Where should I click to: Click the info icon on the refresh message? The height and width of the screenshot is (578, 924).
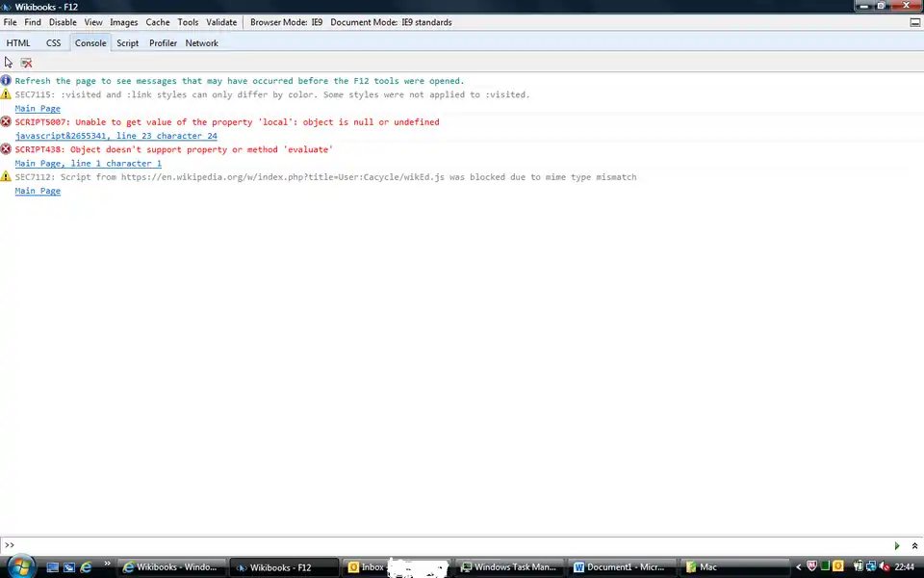[6, 81]
